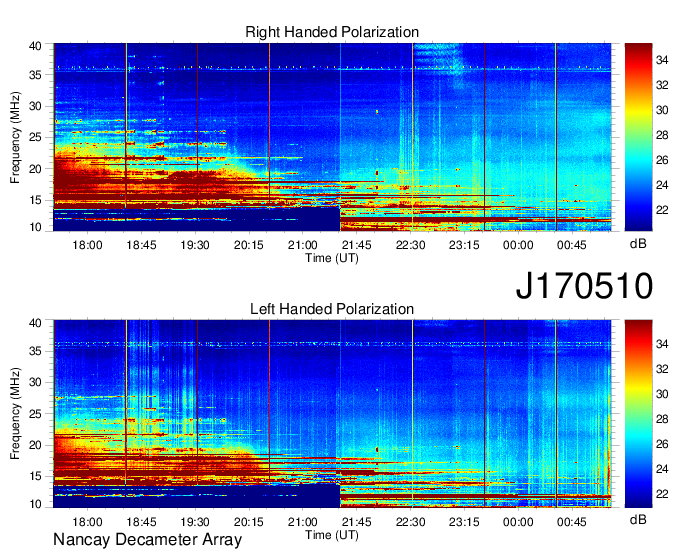Click the 22 value on the upper colorbar
The image size is (680, 552).
tap(662, 210)
